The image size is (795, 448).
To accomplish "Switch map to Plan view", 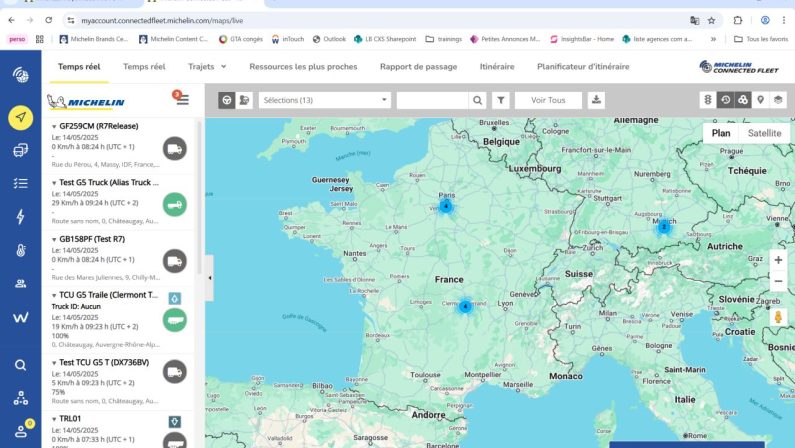I will 721,133.
